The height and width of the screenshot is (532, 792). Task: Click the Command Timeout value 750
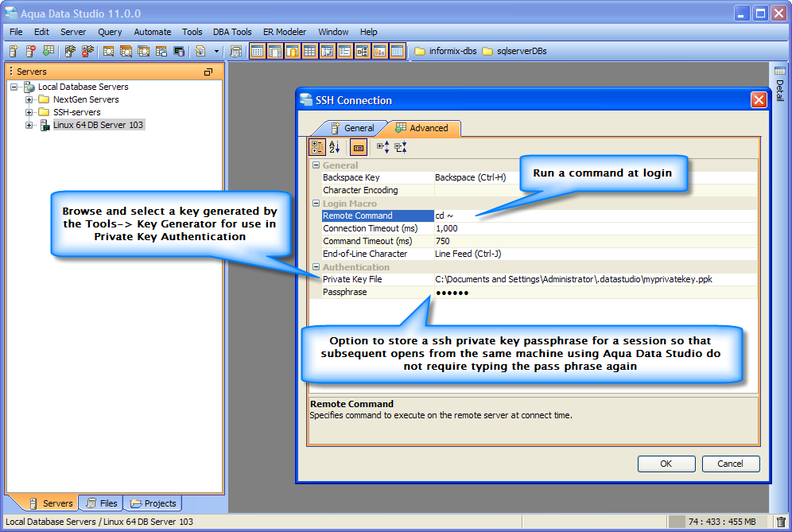[x=596, y=241]
